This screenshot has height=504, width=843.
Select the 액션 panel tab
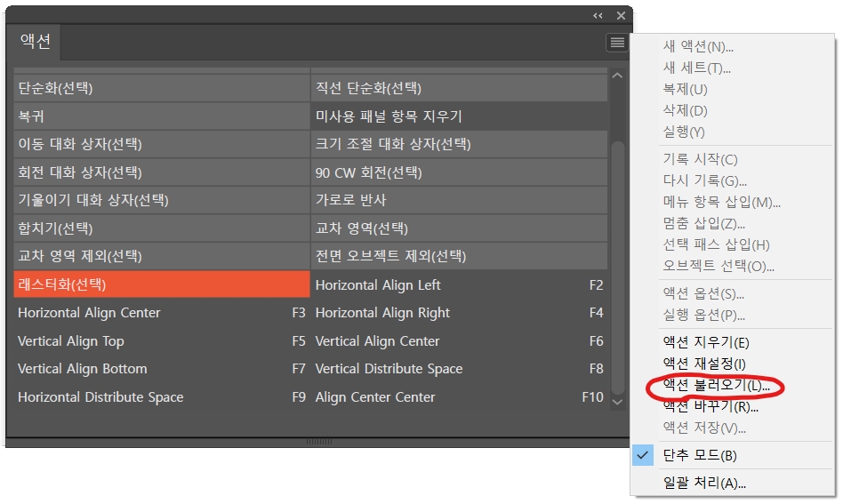(36, 42)
